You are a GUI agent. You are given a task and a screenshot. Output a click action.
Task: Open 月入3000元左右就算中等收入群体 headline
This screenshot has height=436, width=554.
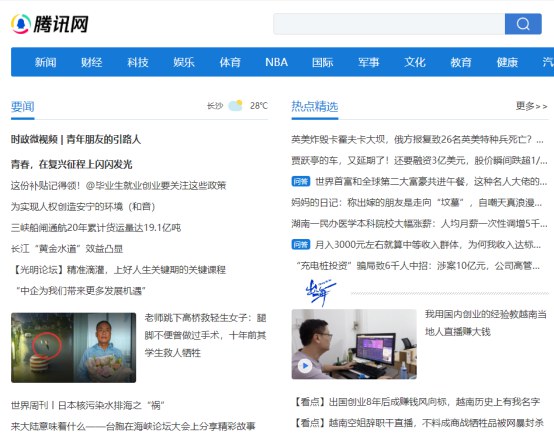428,244
